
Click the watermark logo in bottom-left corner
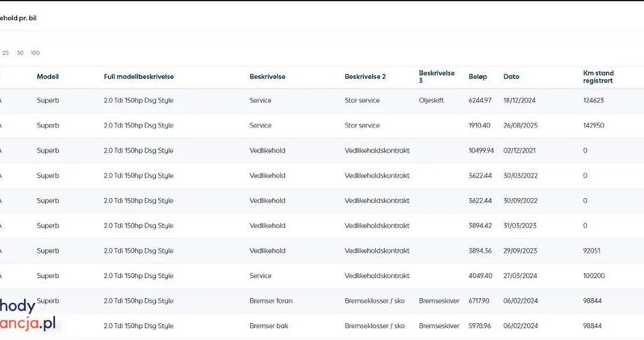click(28, 317)
